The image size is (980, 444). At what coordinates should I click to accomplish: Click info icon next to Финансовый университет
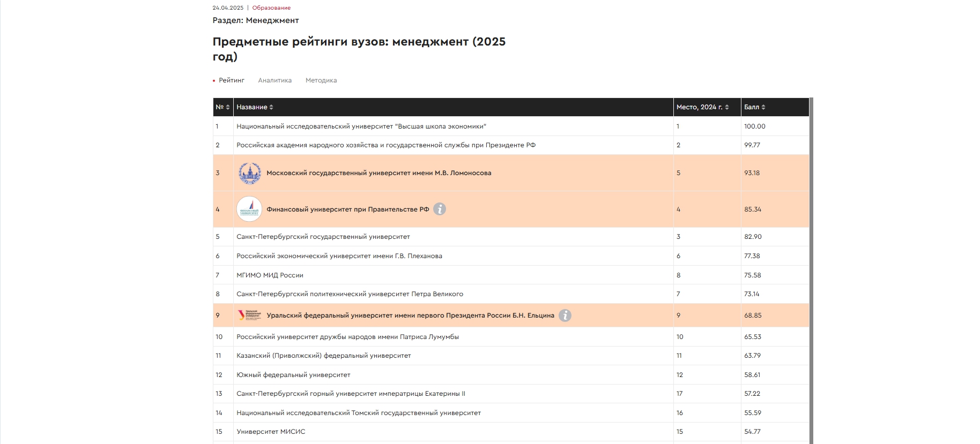point(440,209)
